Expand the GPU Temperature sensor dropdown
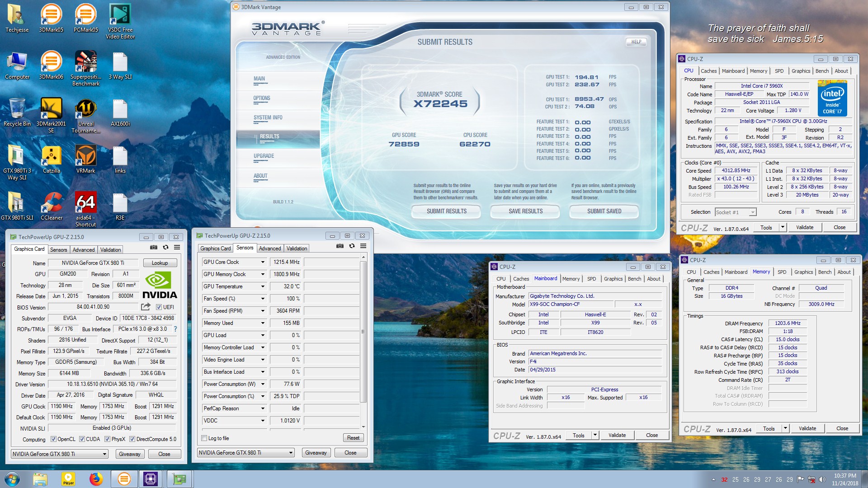Viewport: 868px width, 488px height. click(263, 286)
